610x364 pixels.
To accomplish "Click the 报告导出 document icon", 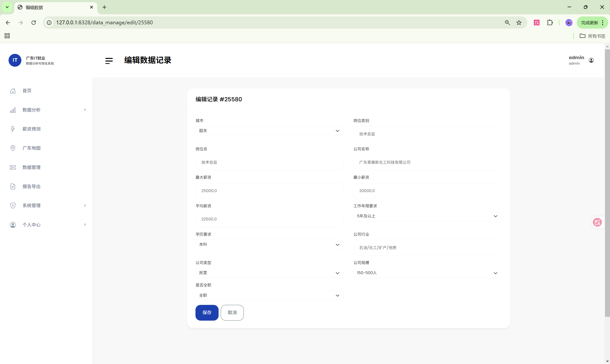I will (x=13, y=186).
